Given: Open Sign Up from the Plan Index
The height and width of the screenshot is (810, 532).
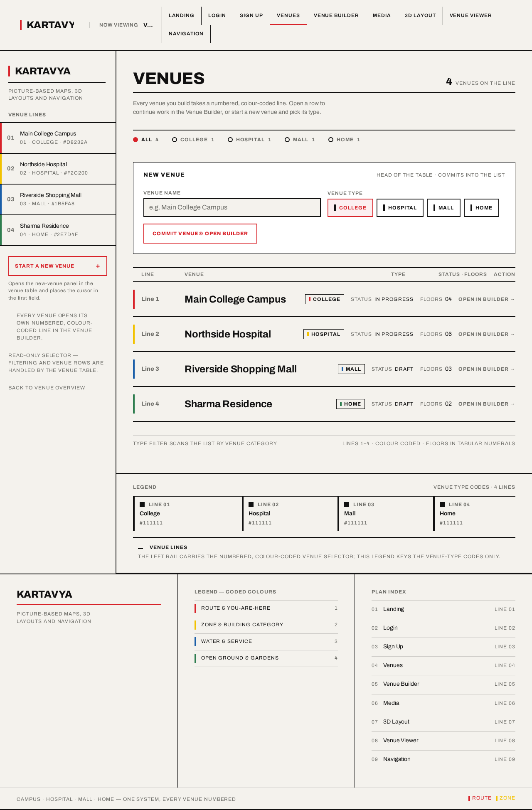Looking at the screenshot, I should (443, 647).
